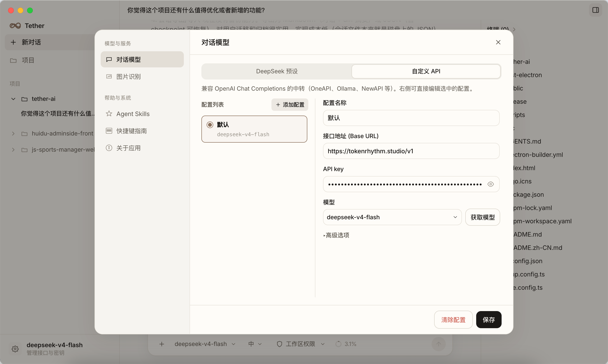Viewport: 608px width, 364px height.
Task: Click the shield icon beside 工作区权限
Action: click(279, 344)
